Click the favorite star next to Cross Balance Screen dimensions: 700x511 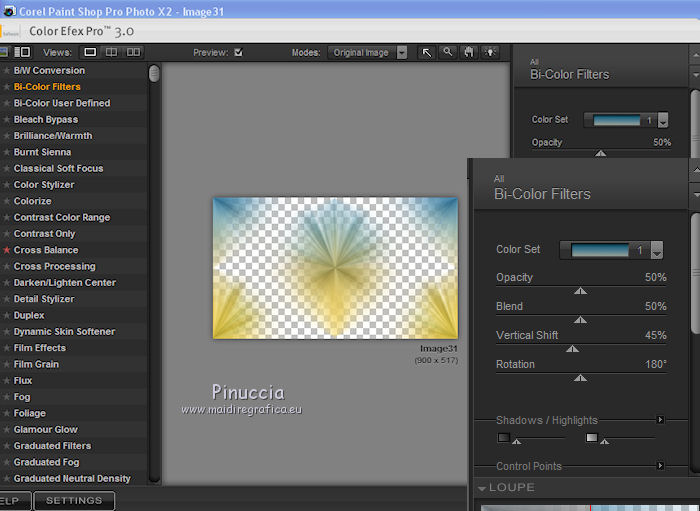(x=6, y=250)
